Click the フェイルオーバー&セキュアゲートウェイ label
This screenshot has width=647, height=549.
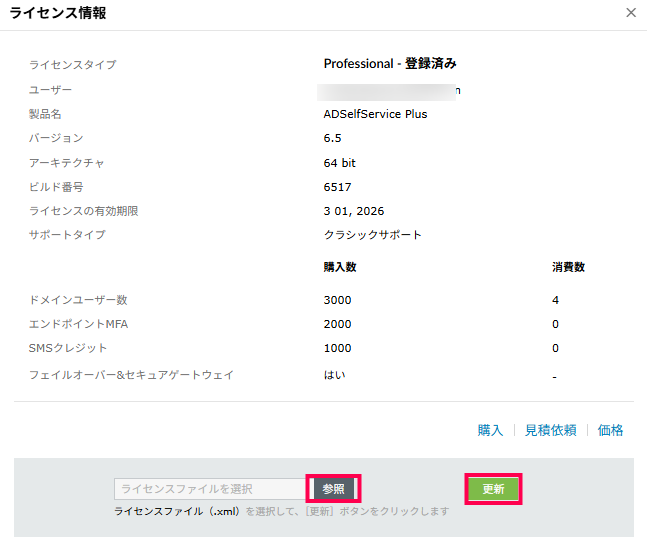click(x=131, y=375)
